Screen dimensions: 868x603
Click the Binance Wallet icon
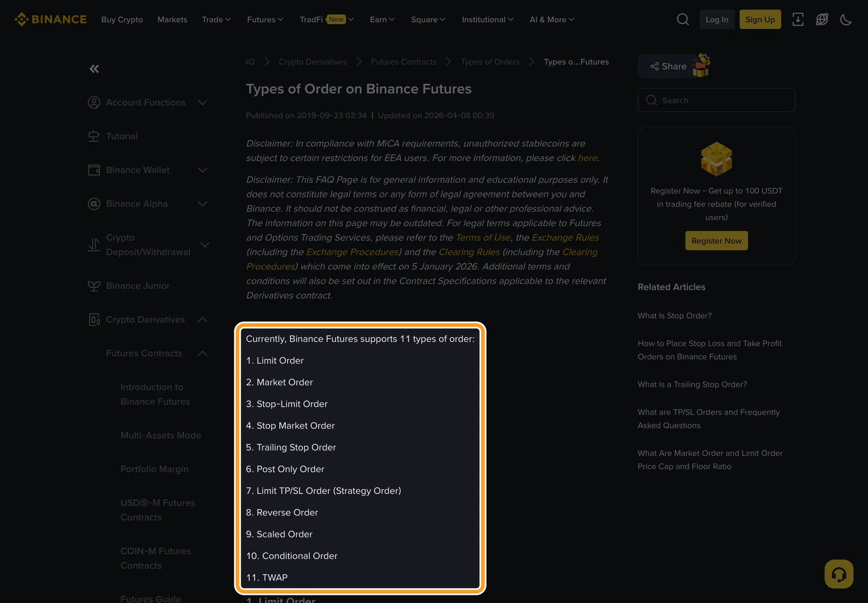(x=94, y=170)
